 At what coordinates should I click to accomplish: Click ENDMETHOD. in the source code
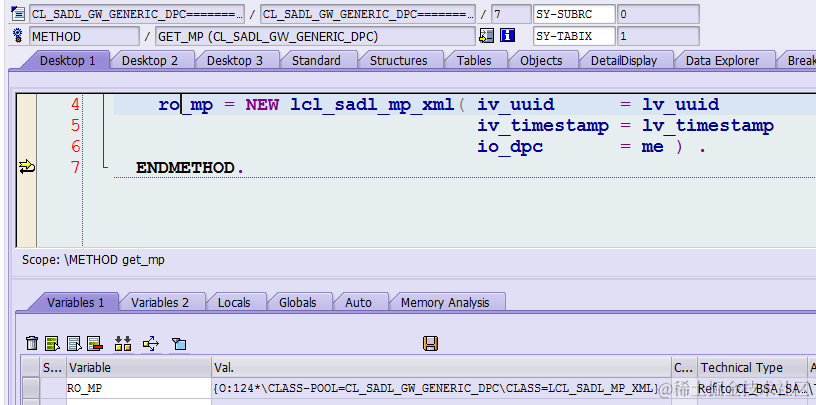point(190,168)
